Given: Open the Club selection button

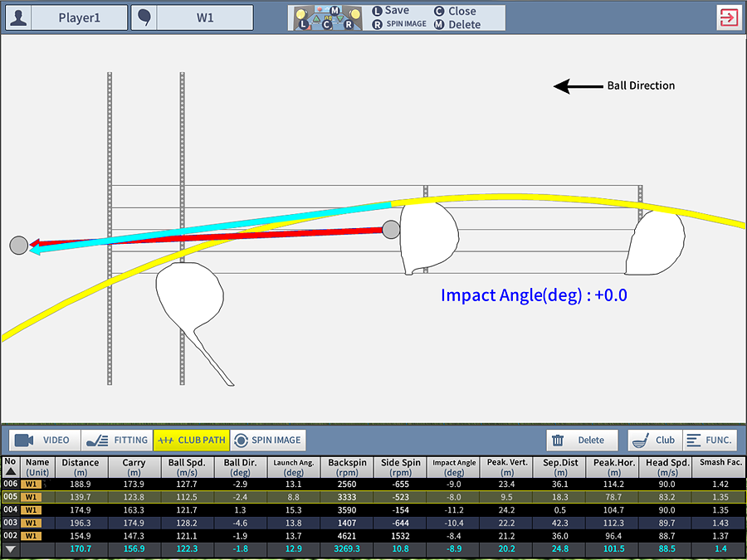Looking at the screenshot, I should (654, 441).
